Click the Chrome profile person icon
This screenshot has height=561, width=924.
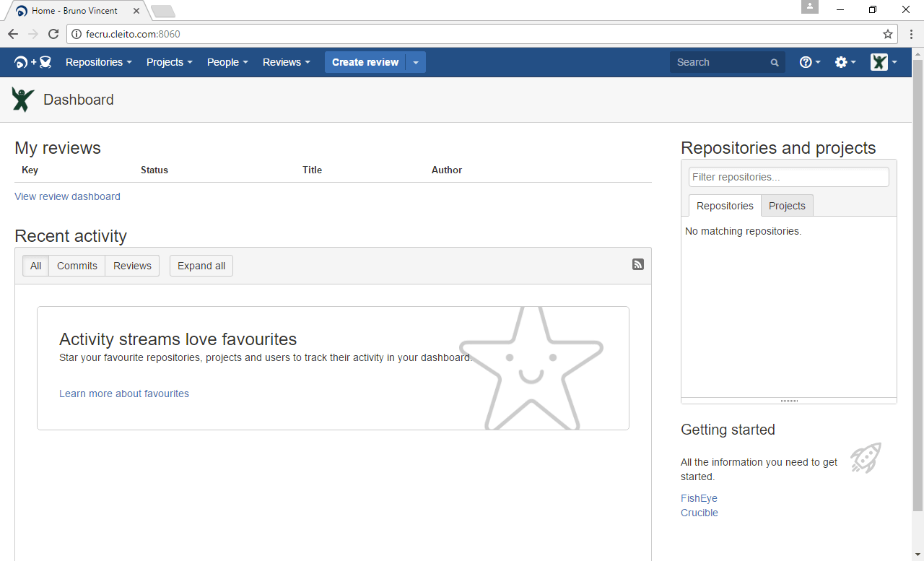click(x=810, y=6)
